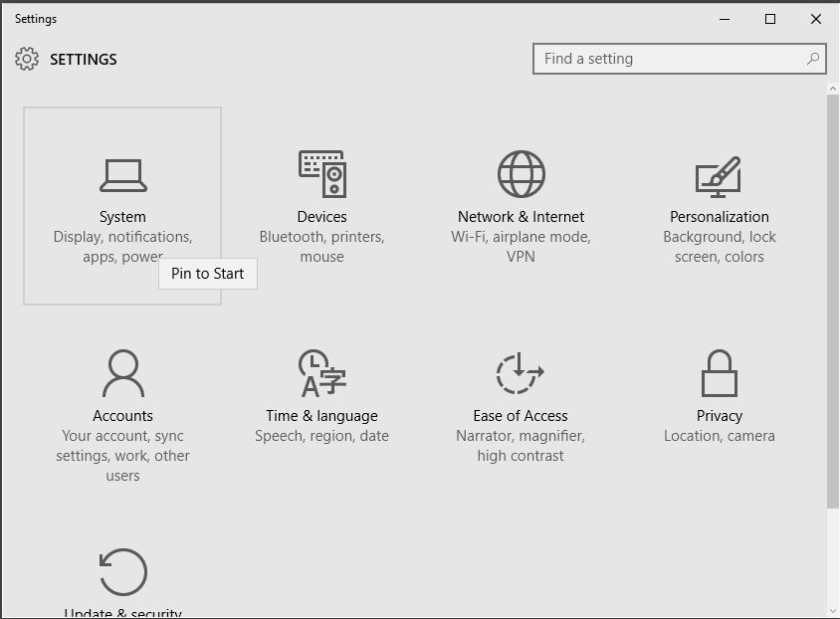Image resolution: width=840 pixels, height=619 pixels.
Task: Click 'Background, lock screen, colors' description
Action: pyautogui.click(x=720, y=247)
